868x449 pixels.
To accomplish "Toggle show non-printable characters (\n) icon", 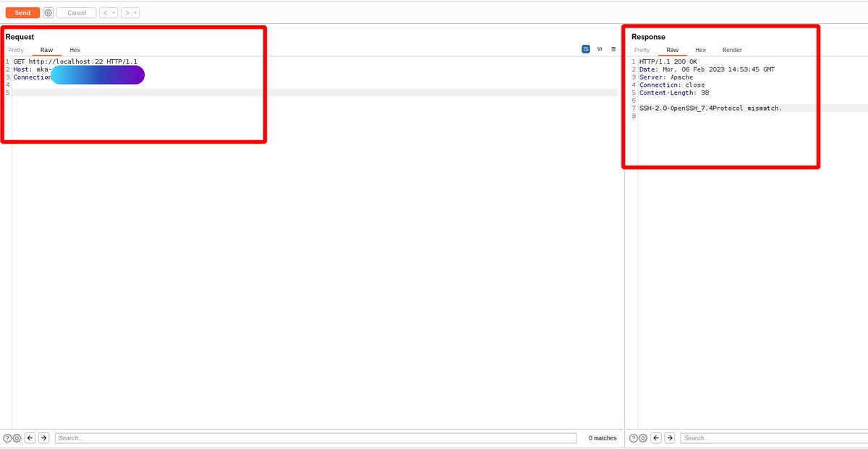I will [599, 49].
